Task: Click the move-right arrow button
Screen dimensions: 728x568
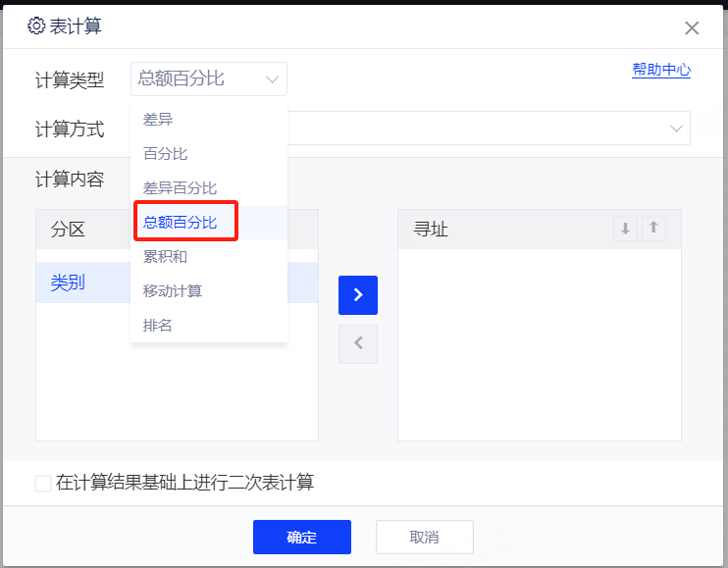Action: 358,295
